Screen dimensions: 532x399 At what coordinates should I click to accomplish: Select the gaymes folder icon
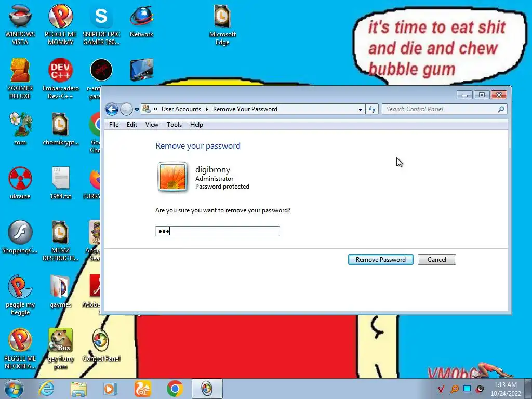pos(60,291)
